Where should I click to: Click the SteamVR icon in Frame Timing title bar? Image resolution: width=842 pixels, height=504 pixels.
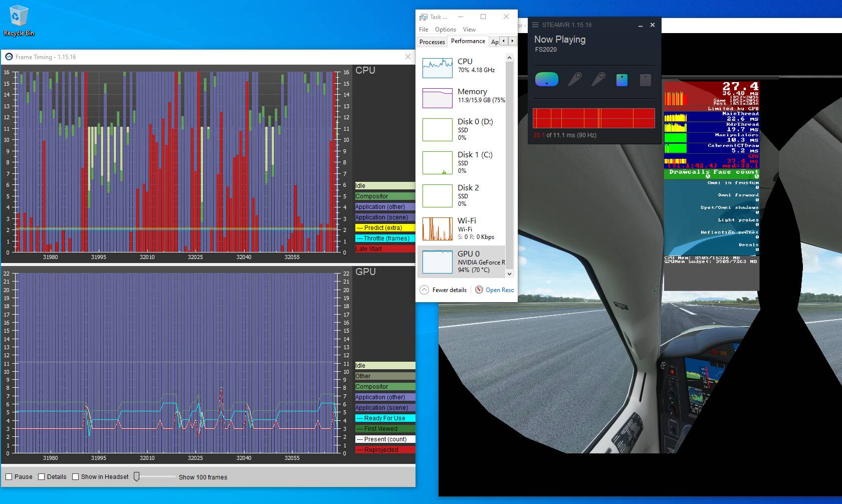tap(9, 57)
